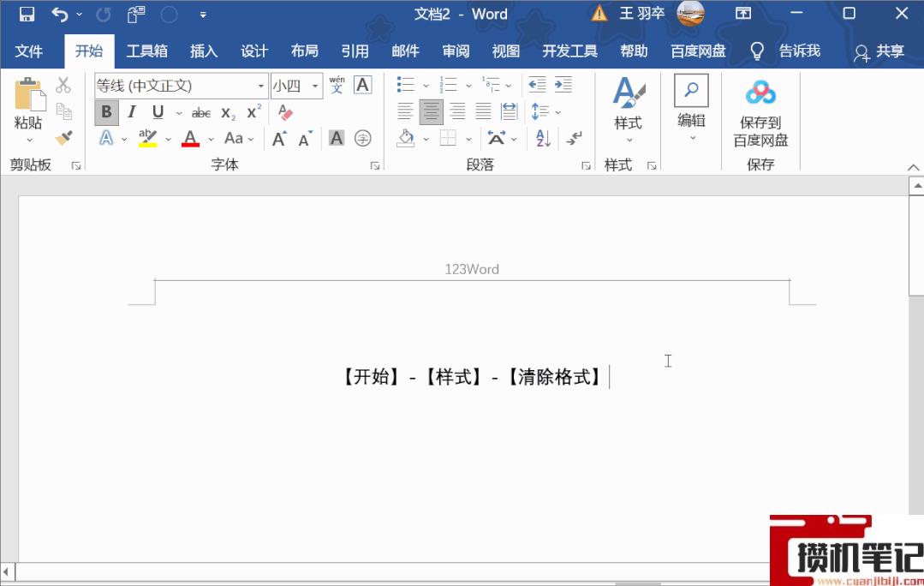Open the change case Aa menu
Viewport: 924px width, 586px height.
tap(239, 139)
